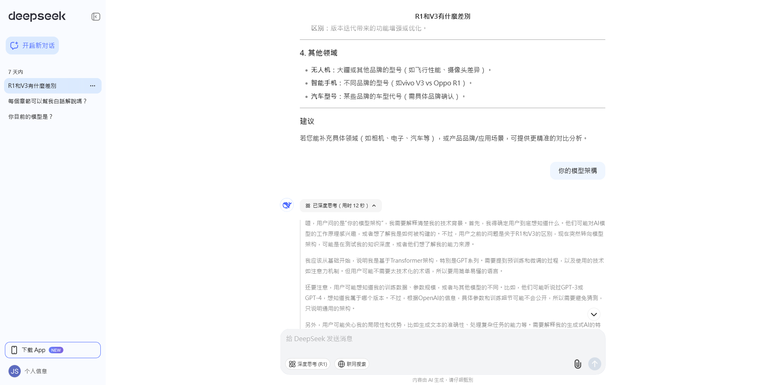
Task: Open the 你目前的模型是 conversation
Action: click(x=30, y=116)
